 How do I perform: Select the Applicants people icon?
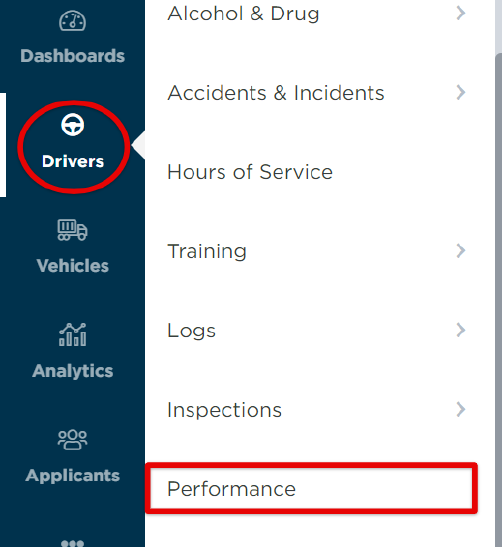click(x=72, y=440)
